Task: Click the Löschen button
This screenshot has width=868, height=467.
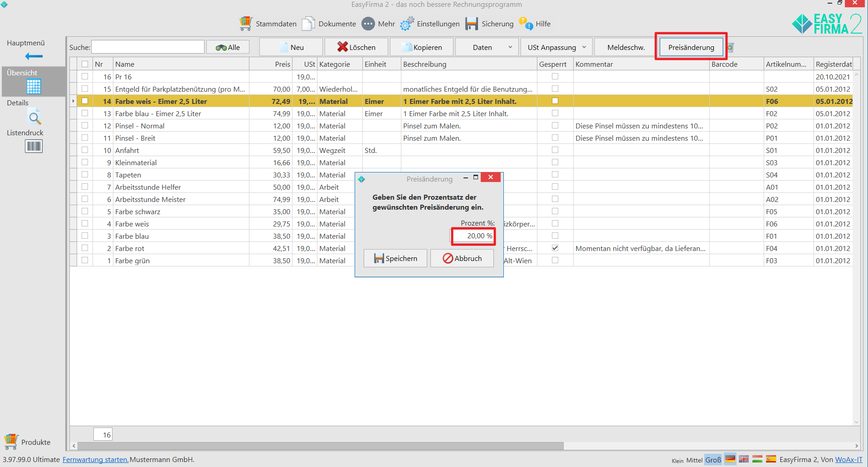Action: 356,47
